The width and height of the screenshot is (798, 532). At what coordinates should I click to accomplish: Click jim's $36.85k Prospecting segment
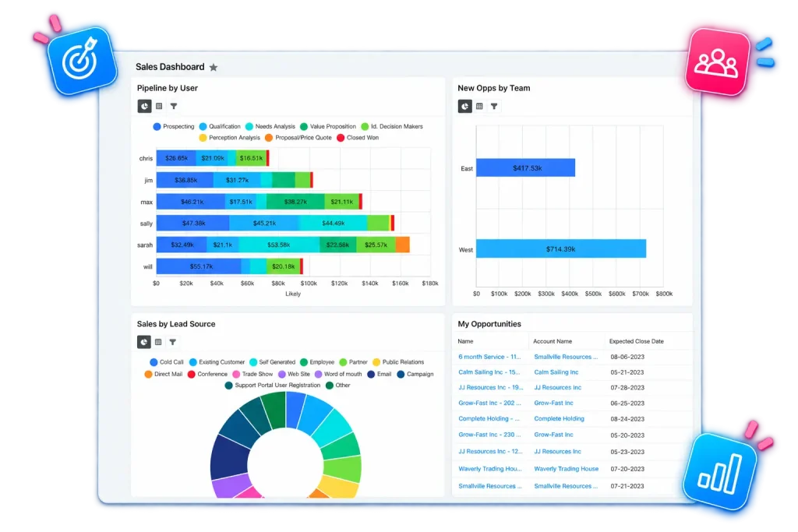[x=185, y=180]
